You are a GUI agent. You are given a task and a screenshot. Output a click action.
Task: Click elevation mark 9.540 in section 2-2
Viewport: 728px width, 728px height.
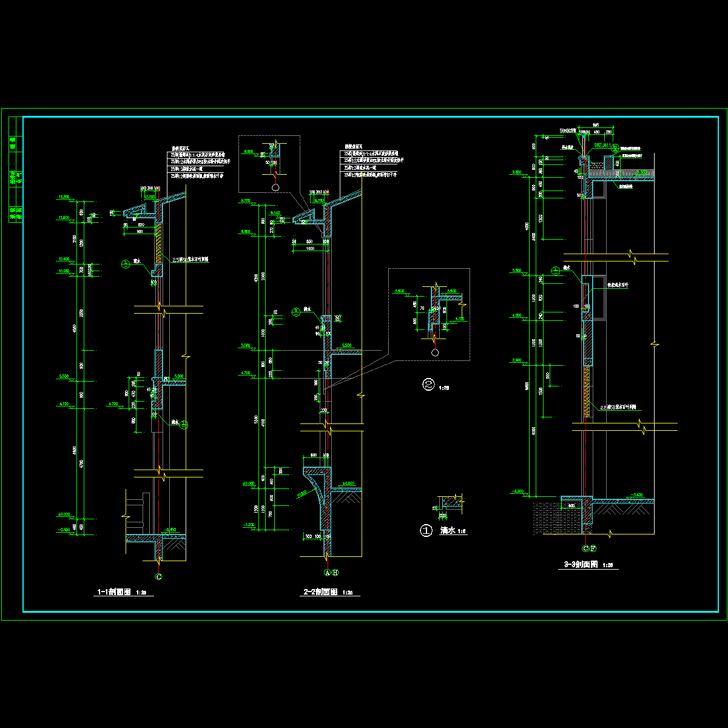point(274,213)
